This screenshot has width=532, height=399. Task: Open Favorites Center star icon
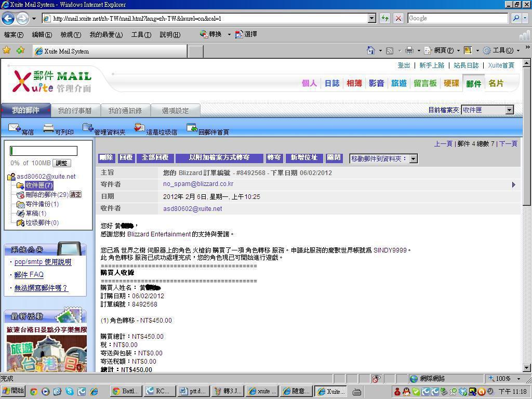(6, 50)
